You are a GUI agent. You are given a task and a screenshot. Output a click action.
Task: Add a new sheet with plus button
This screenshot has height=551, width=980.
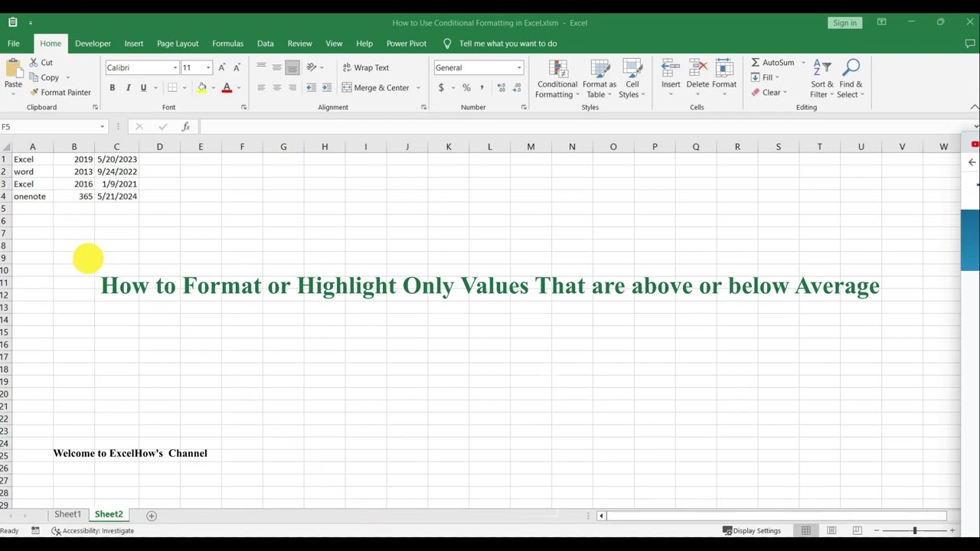[152, 516]
